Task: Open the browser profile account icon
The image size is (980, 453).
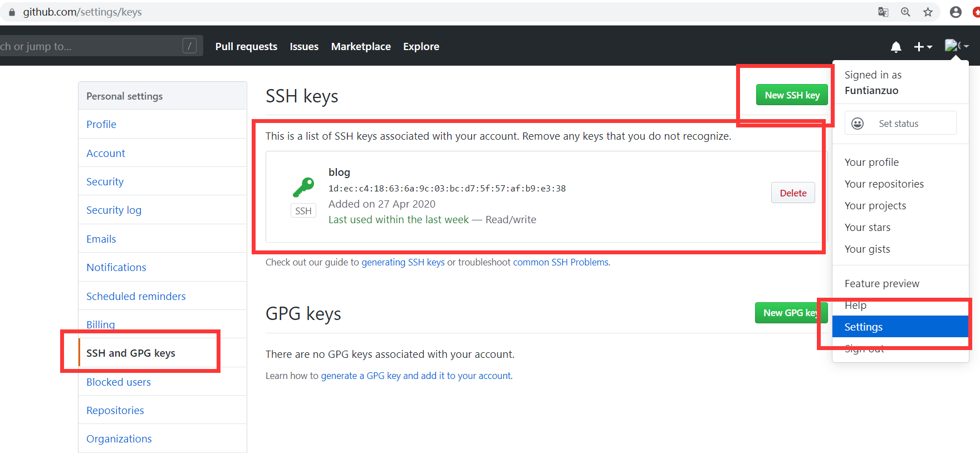Action: pos(955,12)
